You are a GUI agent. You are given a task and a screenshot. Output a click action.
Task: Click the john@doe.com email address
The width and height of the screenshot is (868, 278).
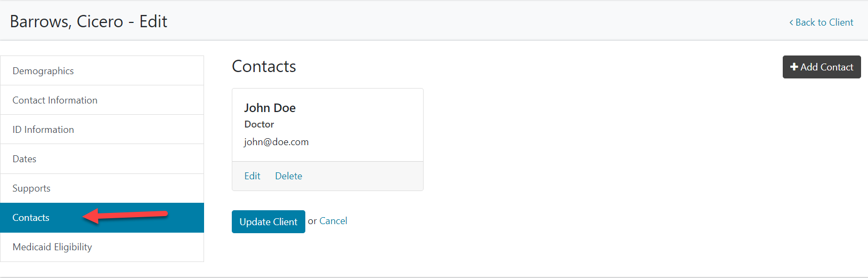[x=276, y=142]
